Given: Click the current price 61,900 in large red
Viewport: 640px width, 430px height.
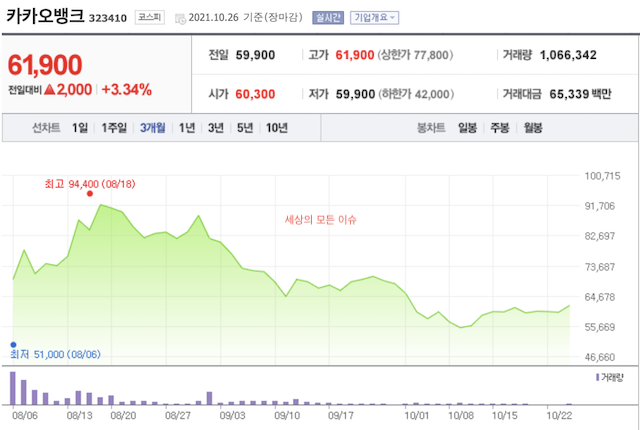Looking at the screenshot, I should pos(45,65).
